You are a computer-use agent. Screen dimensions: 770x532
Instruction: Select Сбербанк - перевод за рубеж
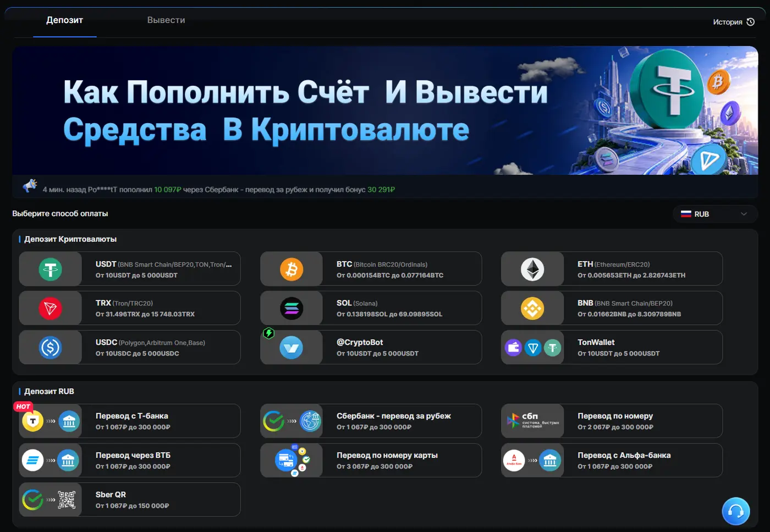pos(371,421)
